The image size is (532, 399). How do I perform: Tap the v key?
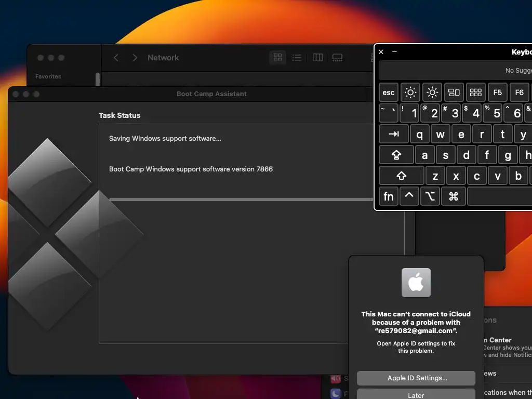497,176
